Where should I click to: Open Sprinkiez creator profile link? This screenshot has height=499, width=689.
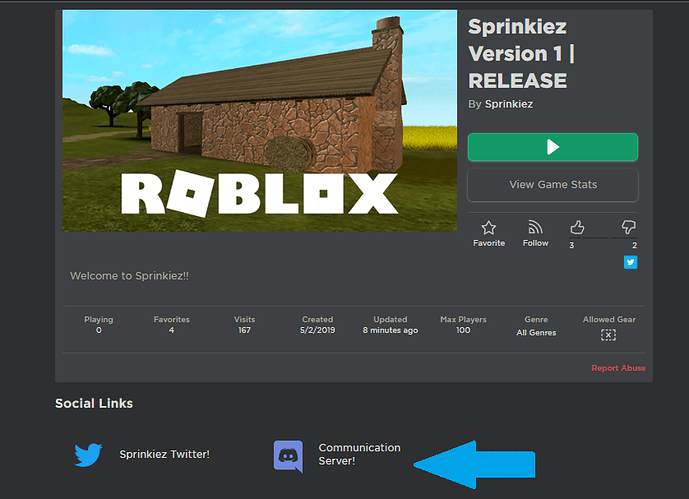coord(509,104)
